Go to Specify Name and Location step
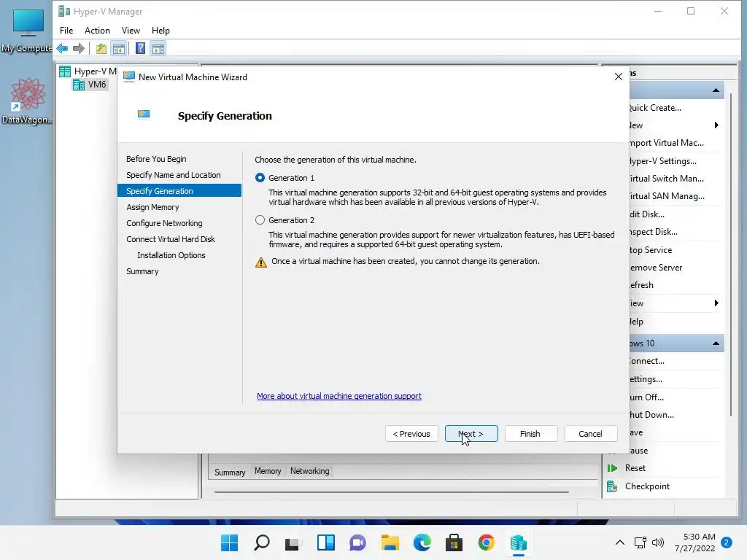 (174, 175)
